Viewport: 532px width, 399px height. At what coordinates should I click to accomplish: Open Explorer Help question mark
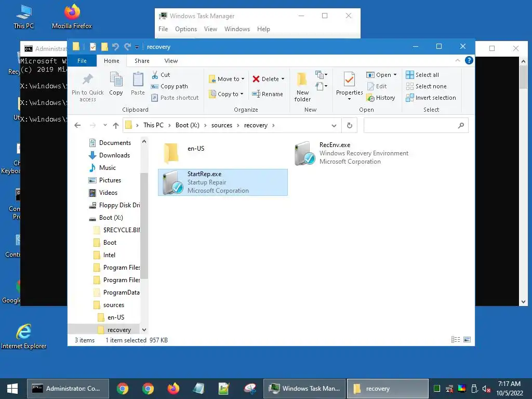click(x=469, y=60)
